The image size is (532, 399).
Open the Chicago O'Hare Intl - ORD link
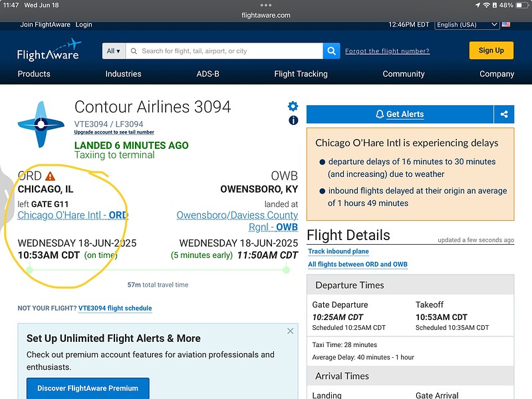coord(73,215)
